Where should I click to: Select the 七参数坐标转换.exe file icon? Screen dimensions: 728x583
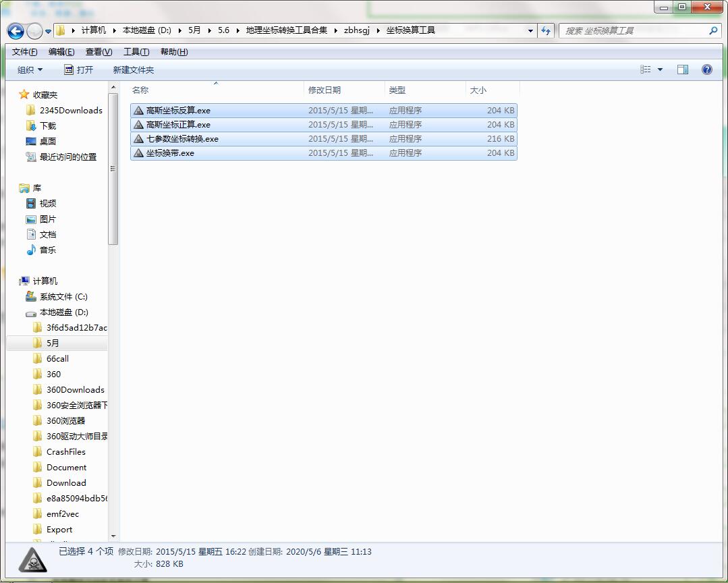tap(138, 139)
